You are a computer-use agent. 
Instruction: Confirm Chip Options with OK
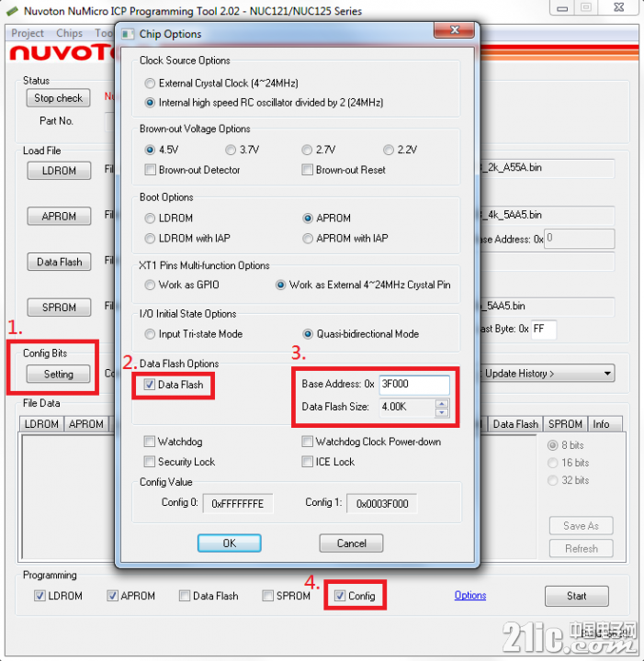pyautogui.click(x=229, y=543)
